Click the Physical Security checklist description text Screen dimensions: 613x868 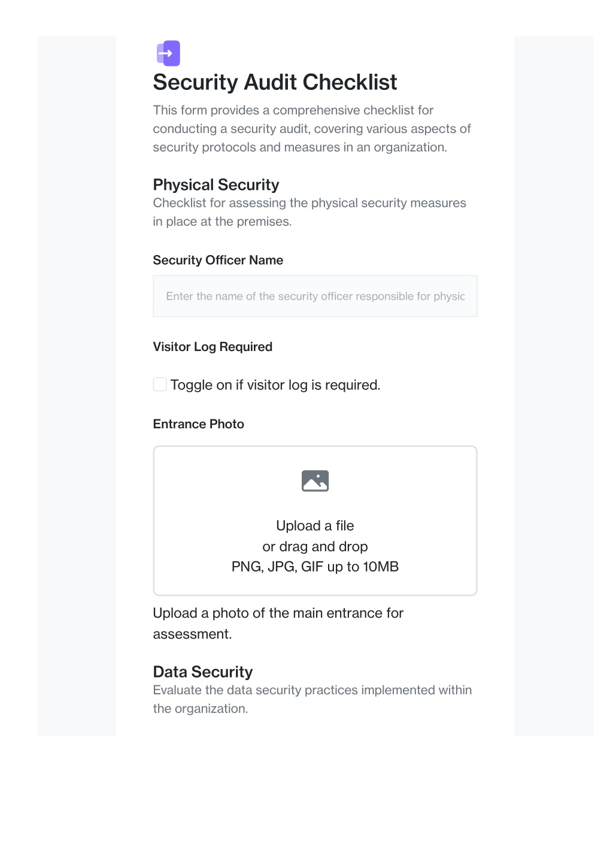click(x=309, y=212)
